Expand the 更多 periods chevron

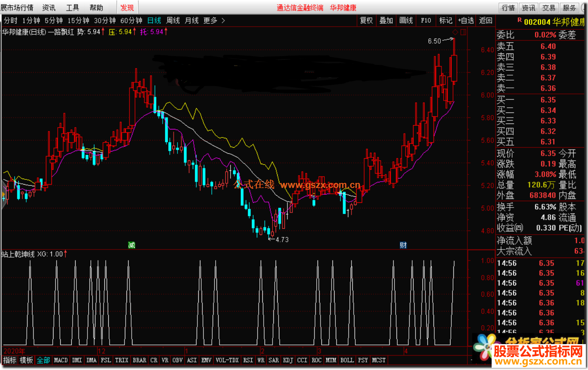pyautogui.click(x=223, y=20)
